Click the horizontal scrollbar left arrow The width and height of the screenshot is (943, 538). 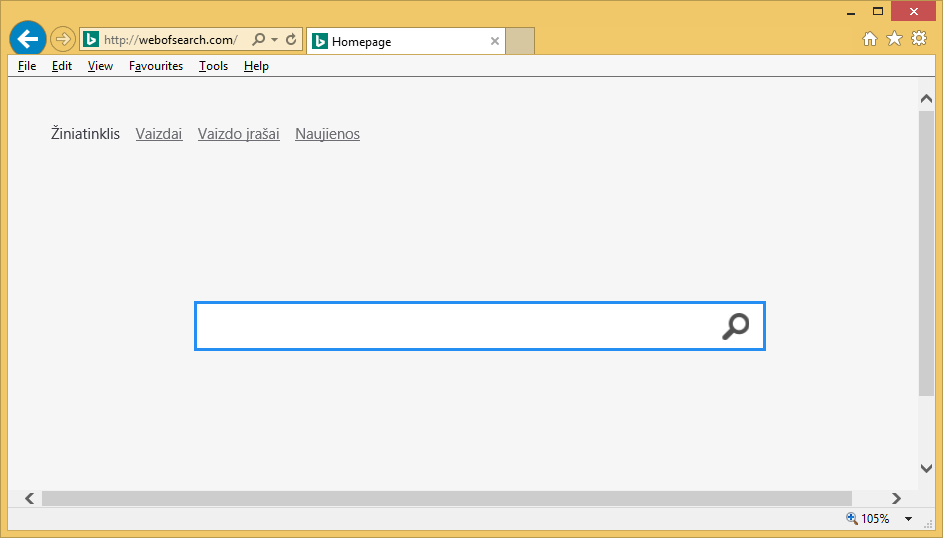[x=29, y=498]
